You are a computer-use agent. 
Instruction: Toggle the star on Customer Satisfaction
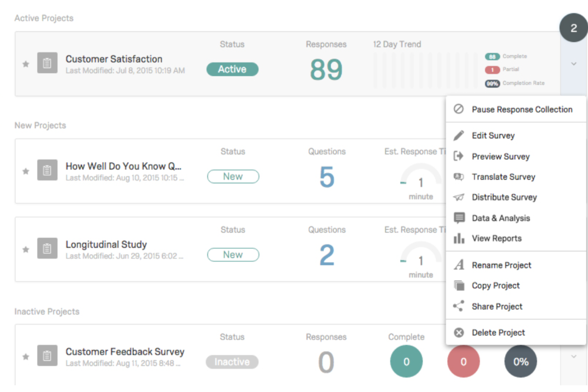point(25,64)
